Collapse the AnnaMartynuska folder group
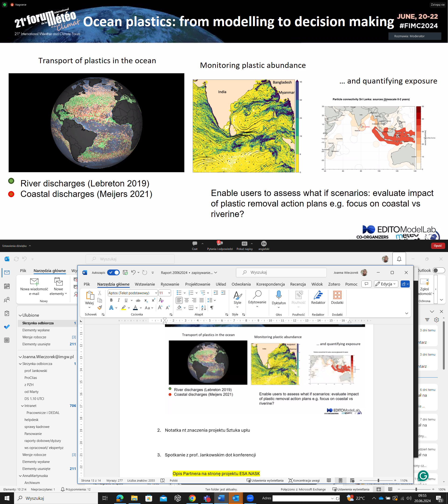 pos(20,476)
